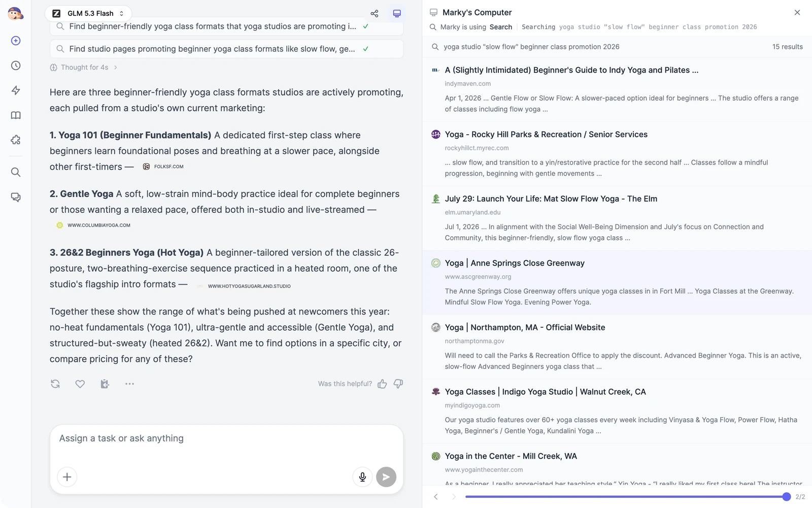This screenshot has height=508, width=812.
Task: Open the puzzle piece extensions icon
Action: point(16,140)
